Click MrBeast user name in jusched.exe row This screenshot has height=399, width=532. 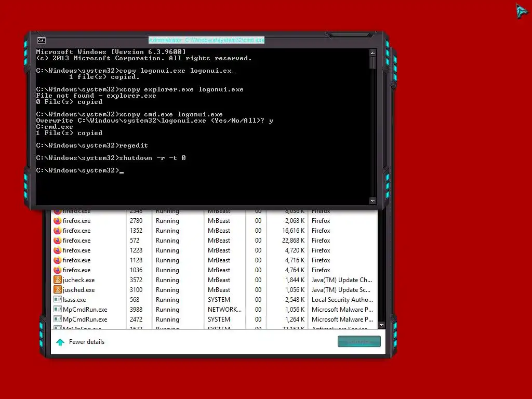pos(219,290)
